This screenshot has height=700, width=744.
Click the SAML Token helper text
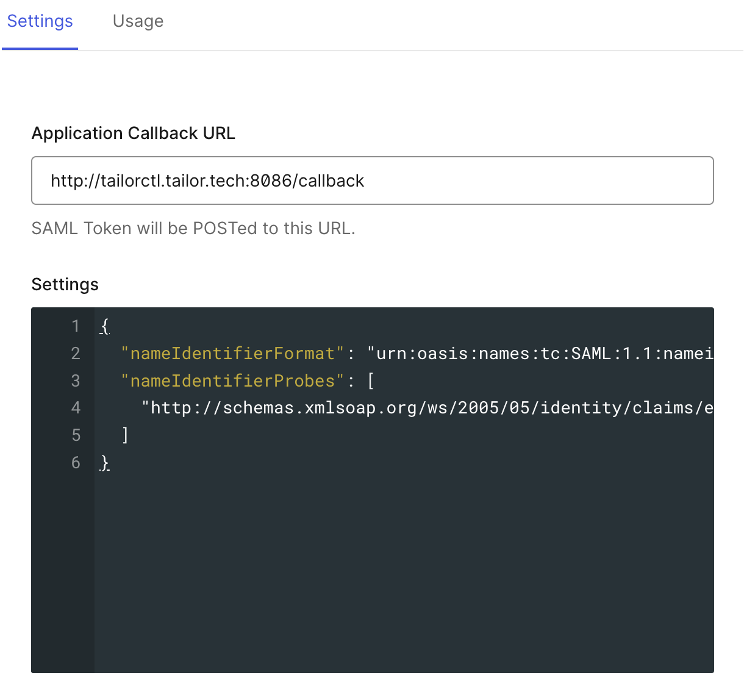point(193,228)
